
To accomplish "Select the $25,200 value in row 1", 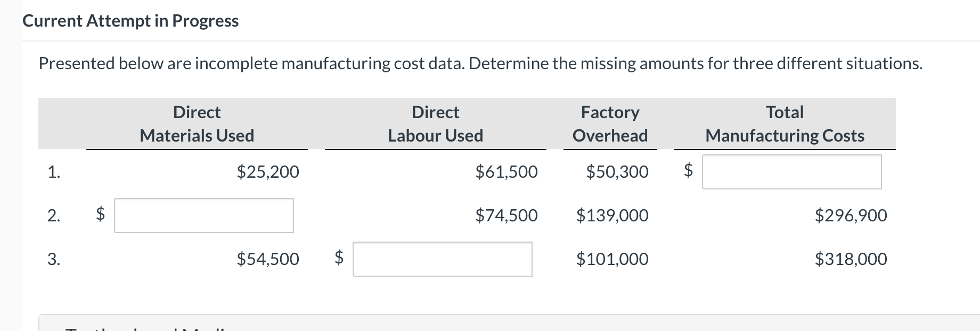I will click(x=268, y=171).
